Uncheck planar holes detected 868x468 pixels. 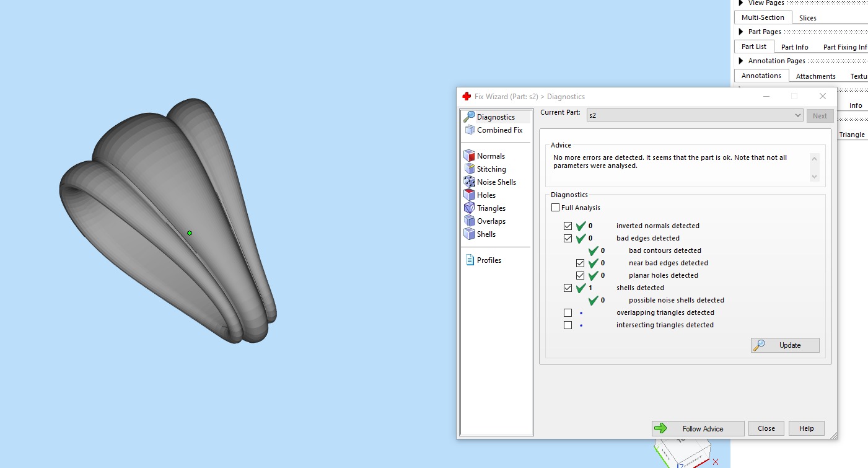tap(581, 275)
